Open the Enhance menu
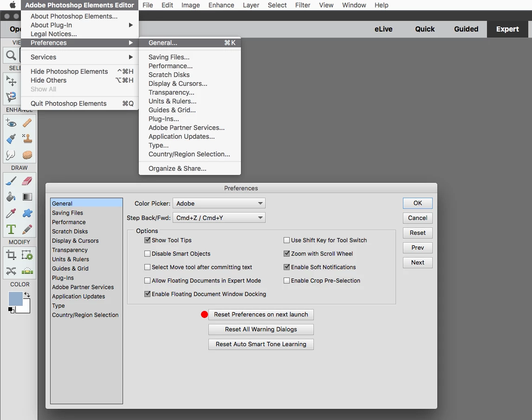 tap(221, 5)
